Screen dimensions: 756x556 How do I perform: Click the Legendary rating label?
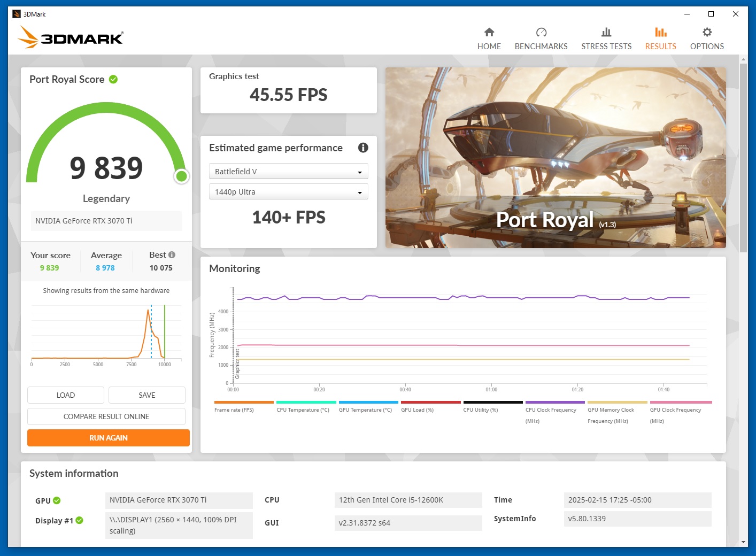(x=106, y=198)
